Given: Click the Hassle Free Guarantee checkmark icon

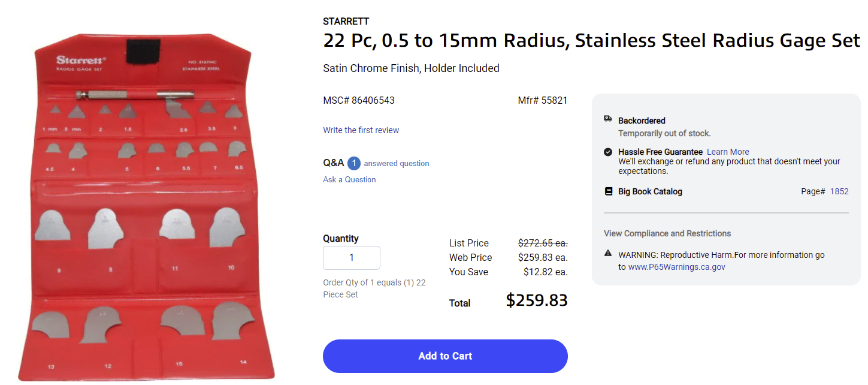Looking at the screenshot, I should [x=608, y=152].
